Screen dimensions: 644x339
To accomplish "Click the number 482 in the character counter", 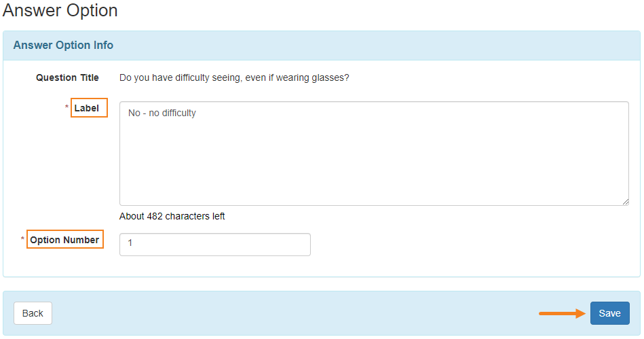I will click(x=155, y=216).
